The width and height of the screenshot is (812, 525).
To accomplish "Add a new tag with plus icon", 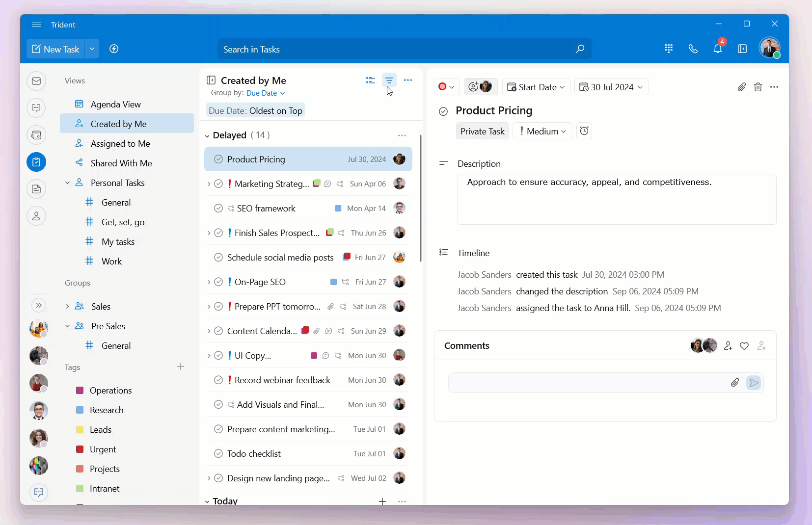I will coord(181,367).
